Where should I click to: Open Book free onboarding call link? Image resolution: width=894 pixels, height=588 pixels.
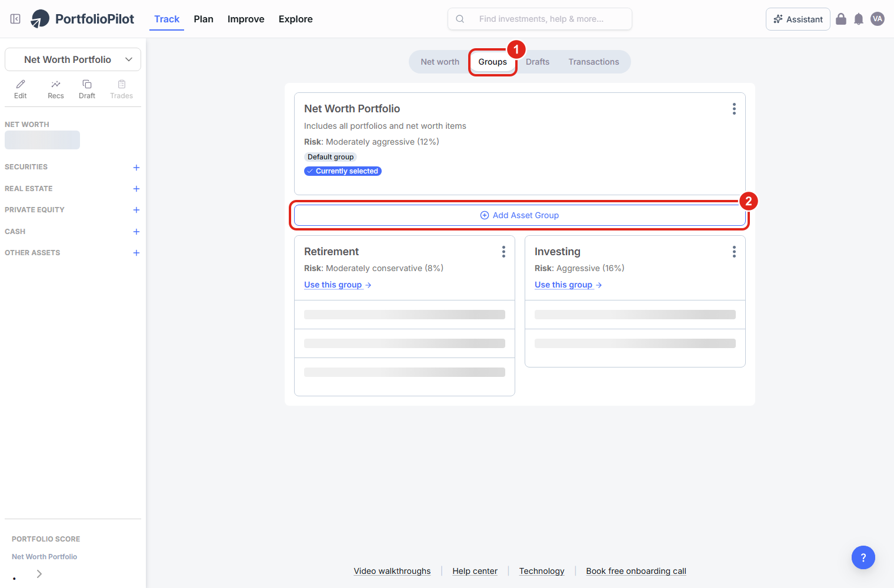(636, 571)
